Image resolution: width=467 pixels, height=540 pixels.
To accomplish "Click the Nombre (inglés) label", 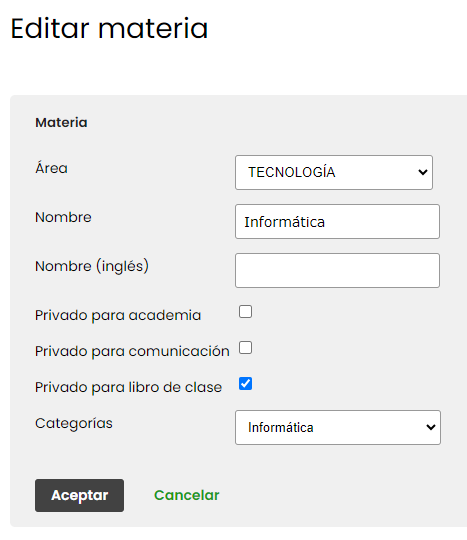I will coord(92,266).
